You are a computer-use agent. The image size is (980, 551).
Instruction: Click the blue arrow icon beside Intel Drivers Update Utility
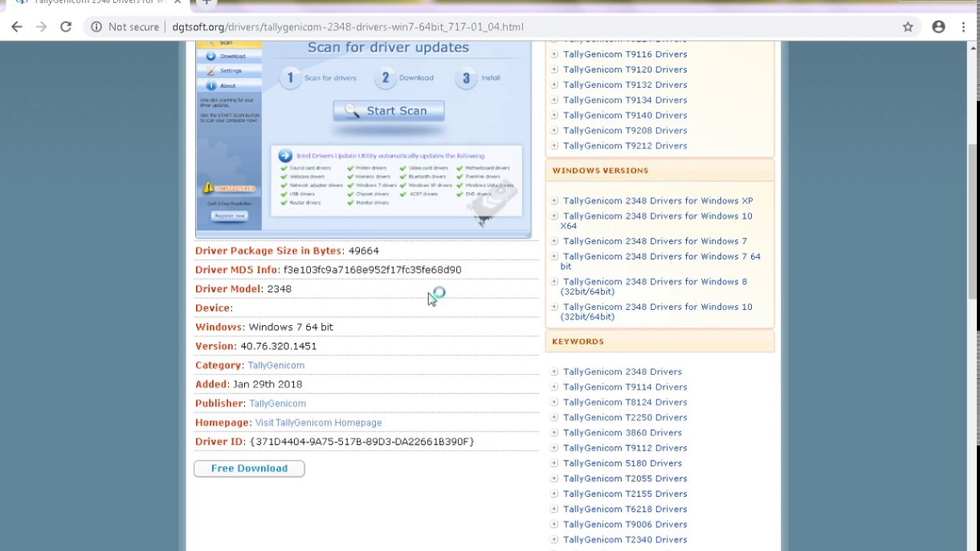[286, 155]
